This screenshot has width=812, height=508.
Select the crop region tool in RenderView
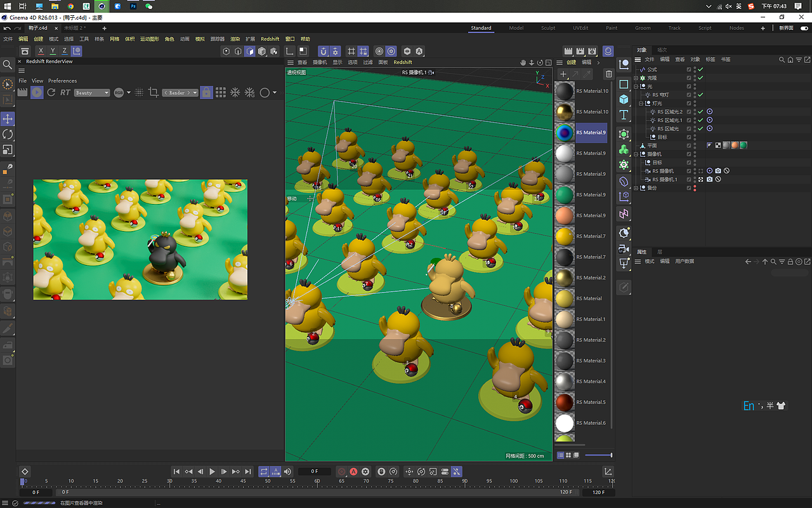point(153,93)
